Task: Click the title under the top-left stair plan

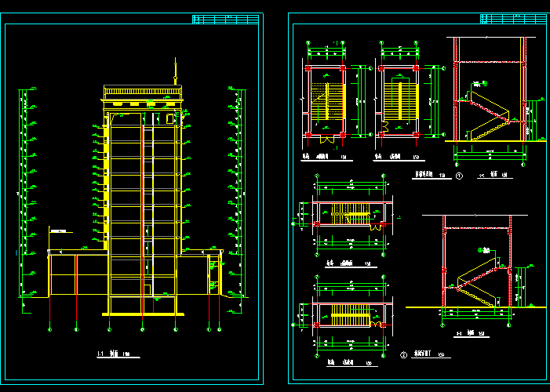Action: point(326,157)
